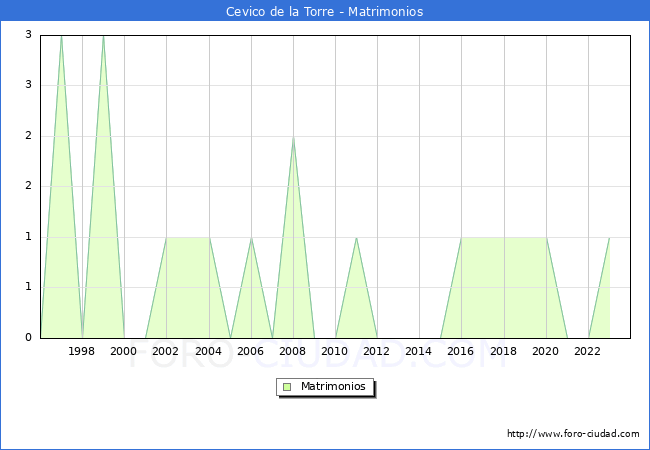Click the 2006 peak data point
The height and width of the screenshot is (450, 650).
click(251, 237)
